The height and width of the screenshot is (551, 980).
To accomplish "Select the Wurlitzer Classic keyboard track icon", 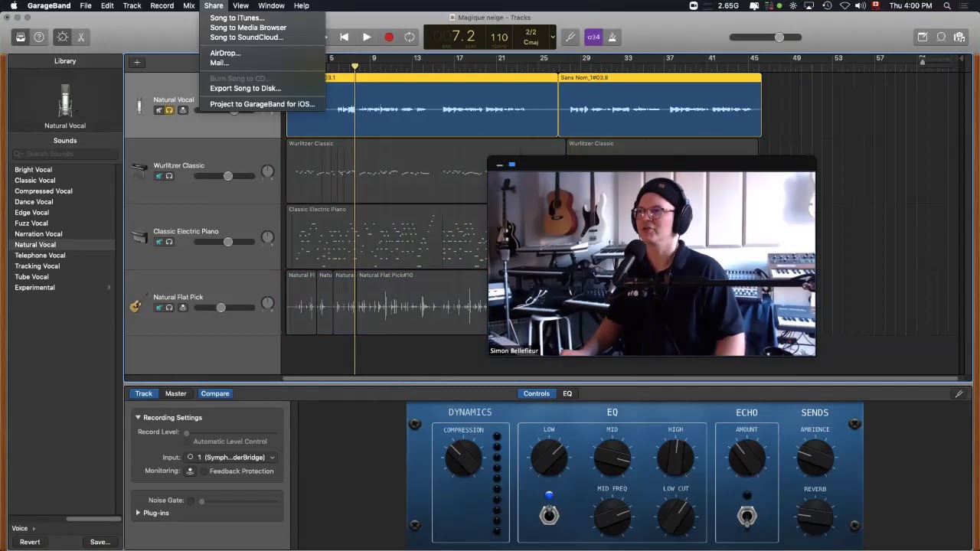I will click(x=139, y=171).
